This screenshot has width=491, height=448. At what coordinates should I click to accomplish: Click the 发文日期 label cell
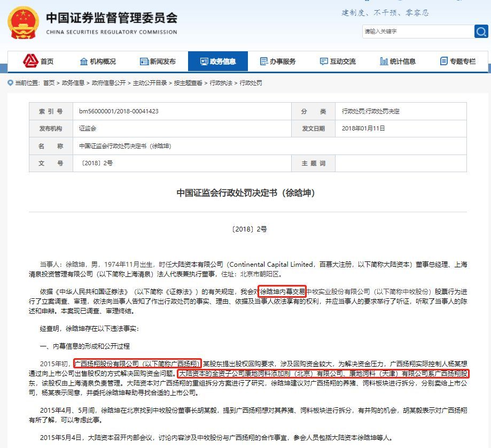314,128
